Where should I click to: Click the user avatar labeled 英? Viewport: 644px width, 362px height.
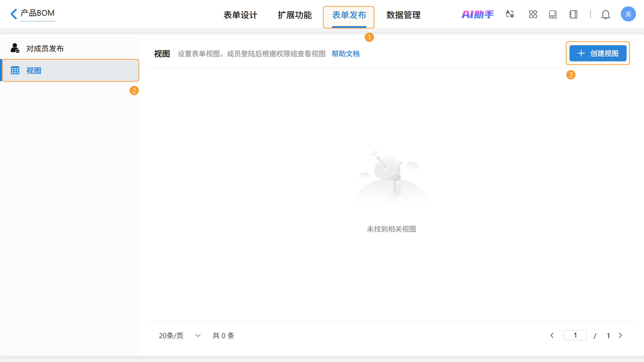[x=628, y=14]
